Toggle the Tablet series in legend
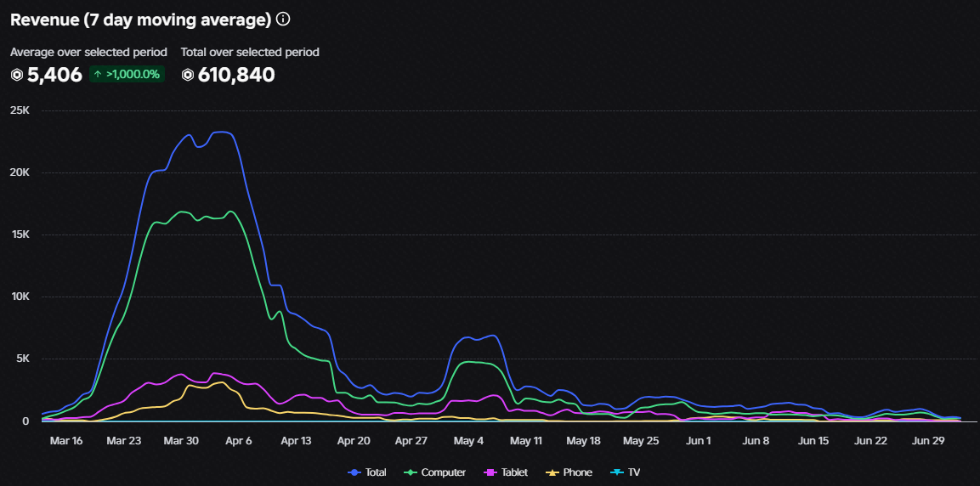This screenshot has height=486, width=980. (507, 472)
